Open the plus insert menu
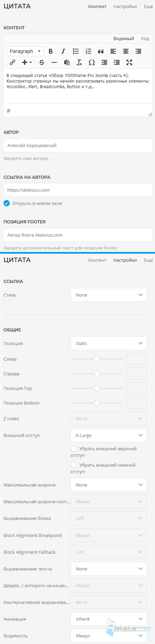Screen dimensions: 155x644 pyautogui.click(x=27, y=62)
